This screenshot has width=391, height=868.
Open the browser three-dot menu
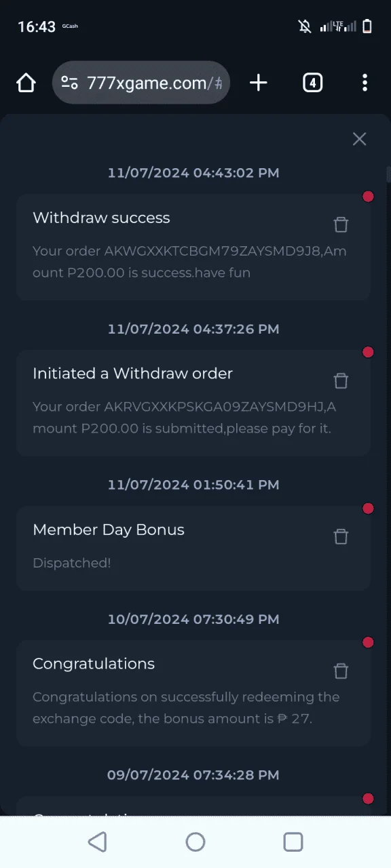tap(365, 83)
